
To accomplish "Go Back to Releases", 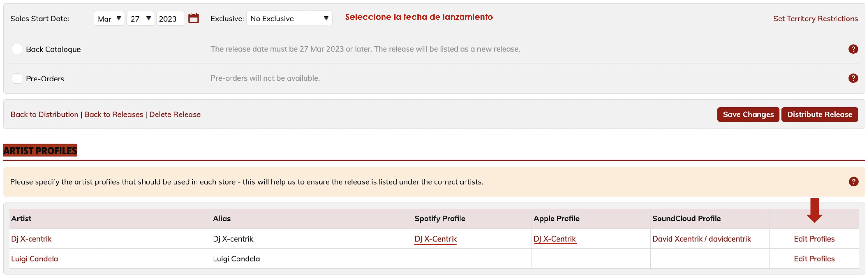I will (114, 114).
